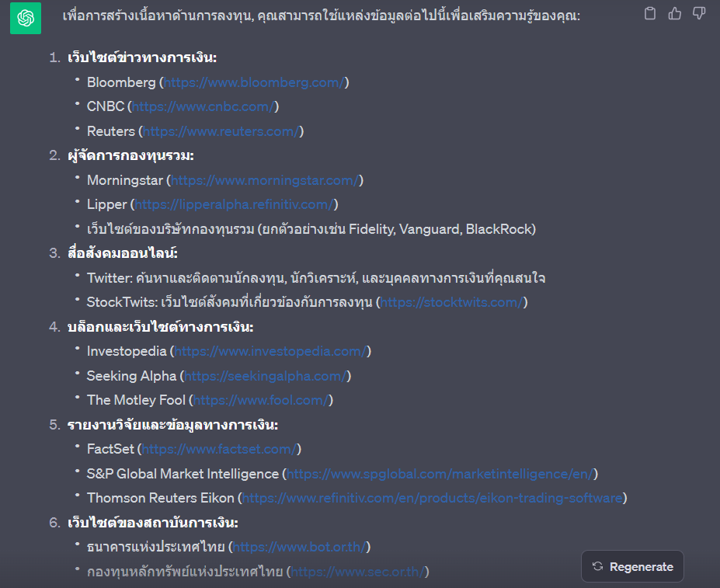The height and width of the screenshot is (588, 720).
Task: Click the heading 'ผู้จัดการกองทุนรวม:'
Action: [130, 155]
